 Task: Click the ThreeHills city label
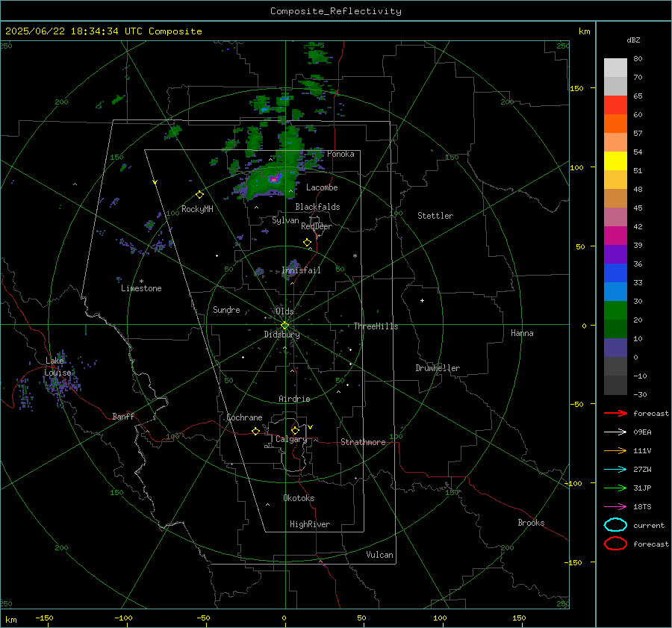point(376,326)
